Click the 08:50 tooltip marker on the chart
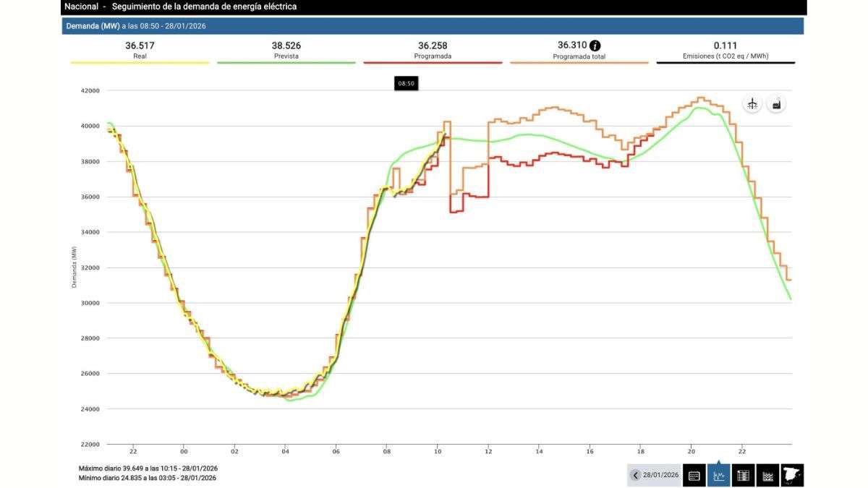The image size is (868, 488). click(407, 83)
